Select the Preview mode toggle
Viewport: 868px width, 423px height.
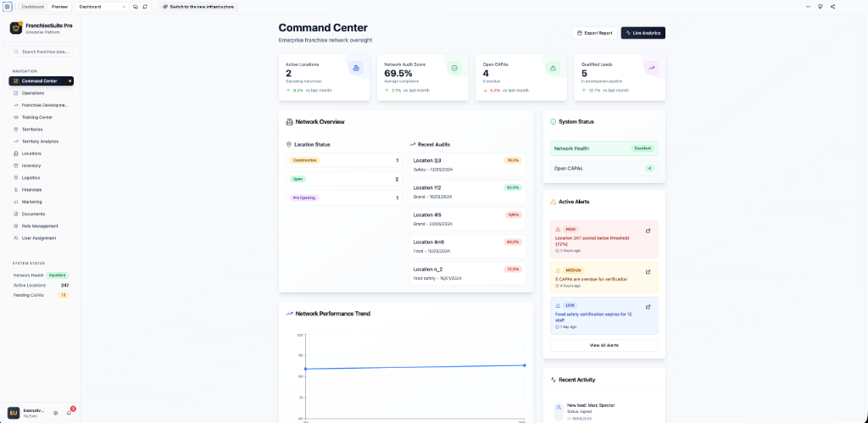coord(60,7)
